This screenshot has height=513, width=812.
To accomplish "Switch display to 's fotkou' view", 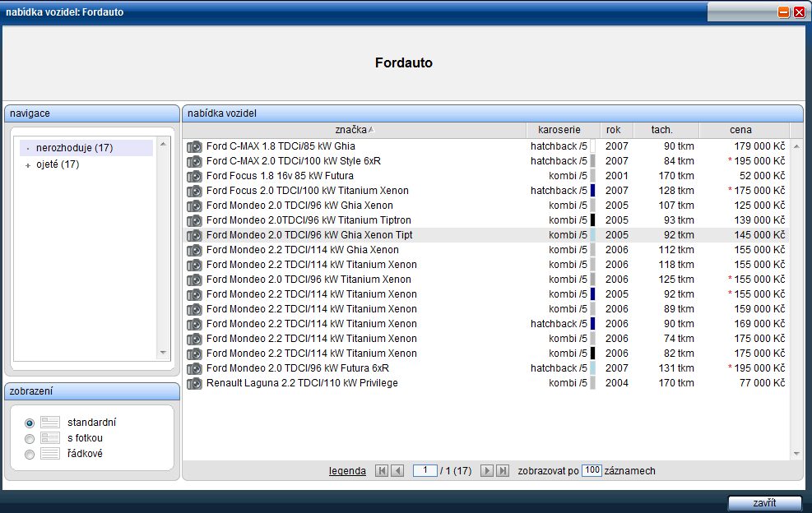I will click(30, 438).
